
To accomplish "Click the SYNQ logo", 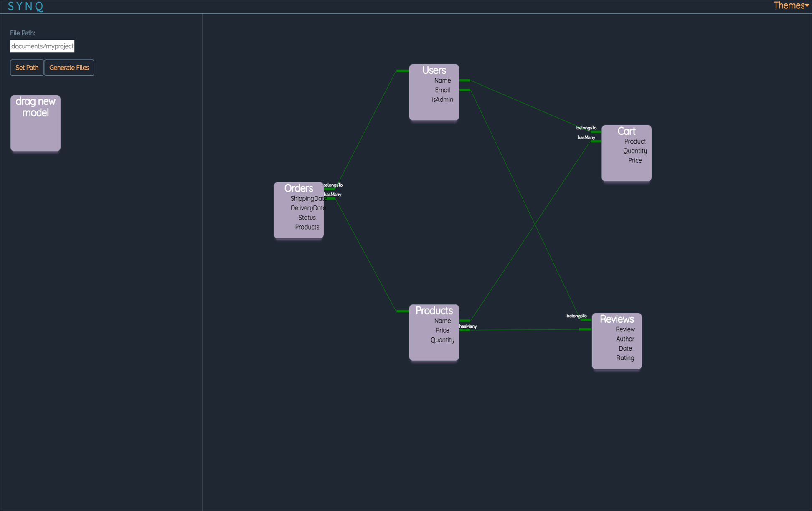I will click(x=25, y=6).
